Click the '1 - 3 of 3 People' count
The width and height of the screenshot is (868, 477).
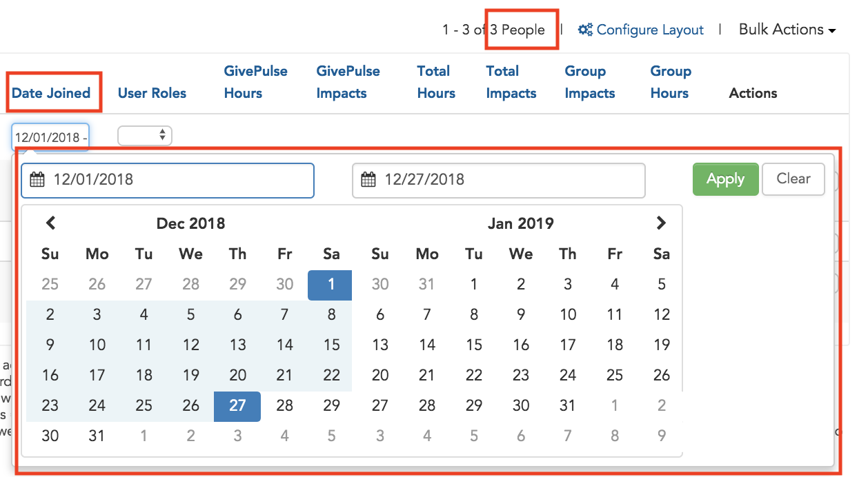tap(493, 30)
